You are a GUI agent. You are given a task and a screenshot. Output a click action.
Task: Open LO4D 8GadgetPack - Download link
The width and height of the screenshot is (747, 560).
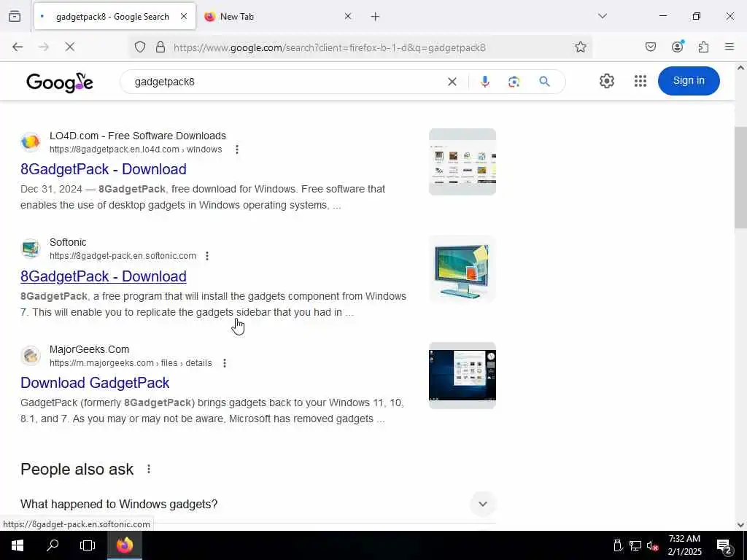(104, 169)
